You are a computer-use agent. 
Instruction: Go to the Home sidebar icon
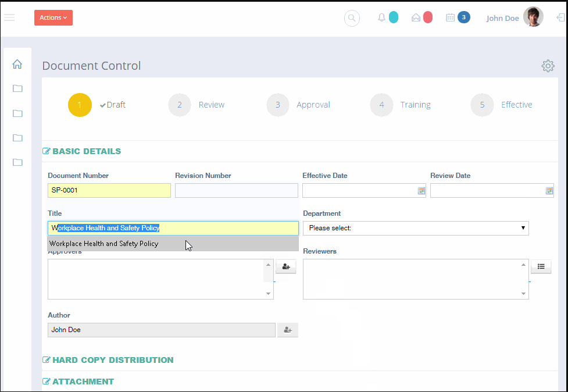[17, 64]
